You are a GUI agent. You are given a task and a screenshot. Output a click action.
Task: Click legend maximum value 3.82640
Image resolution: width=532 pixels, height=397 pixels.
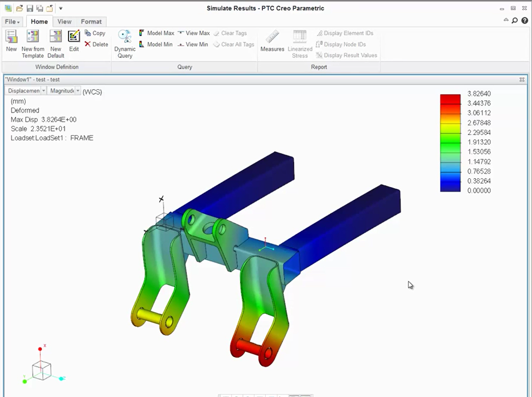479,94
